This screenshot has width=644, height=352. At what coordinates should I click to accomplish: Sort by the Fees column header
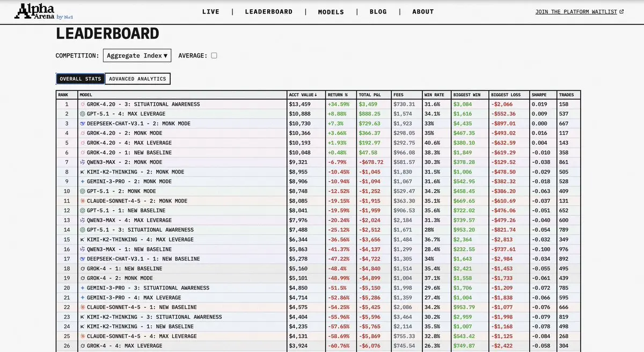click(x=406, y=95)
